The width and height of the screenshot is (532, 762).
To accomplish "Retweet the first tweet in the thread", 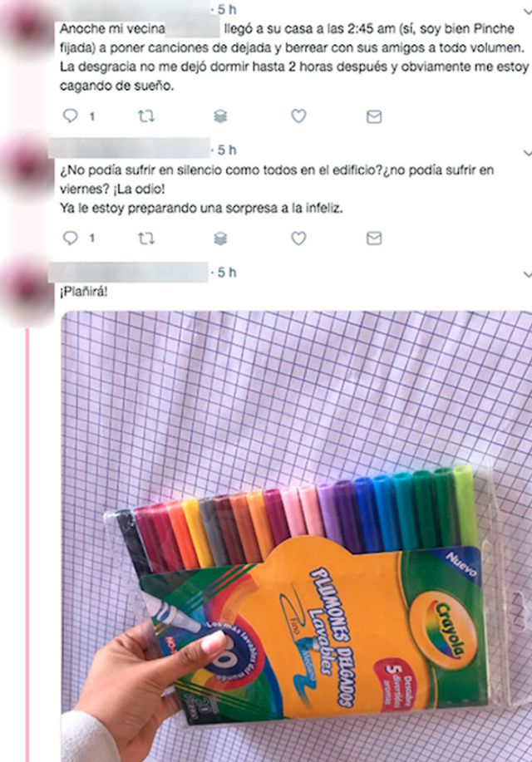I will coord(146,116).
